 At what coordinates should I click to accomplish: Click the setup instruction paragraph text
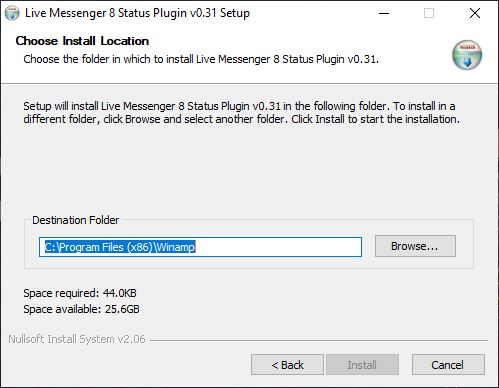click(x=241, y=113)
